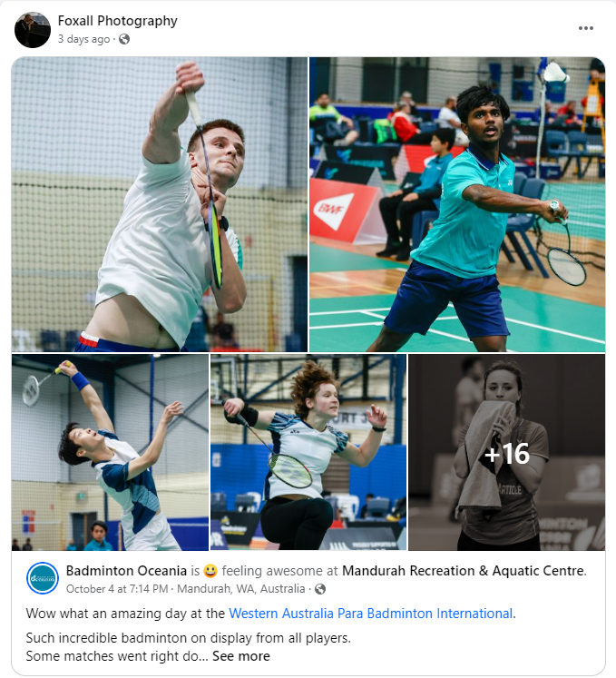
Task: Open the 'October 4 at 7:14 PM' timestamp
Action: [117, 589]
